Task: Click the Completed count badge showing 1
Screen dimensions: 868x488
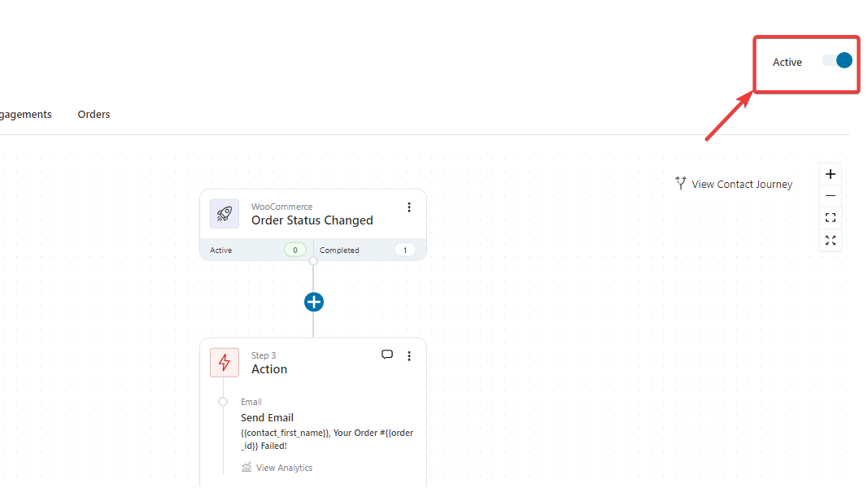Action: click(x=404, y=250)
